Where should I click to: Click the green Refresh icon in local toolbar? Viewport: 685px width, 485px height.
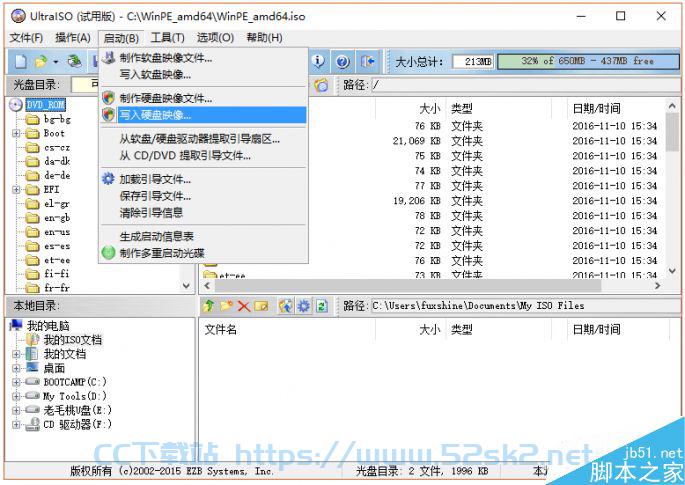(x=322, y=306)
